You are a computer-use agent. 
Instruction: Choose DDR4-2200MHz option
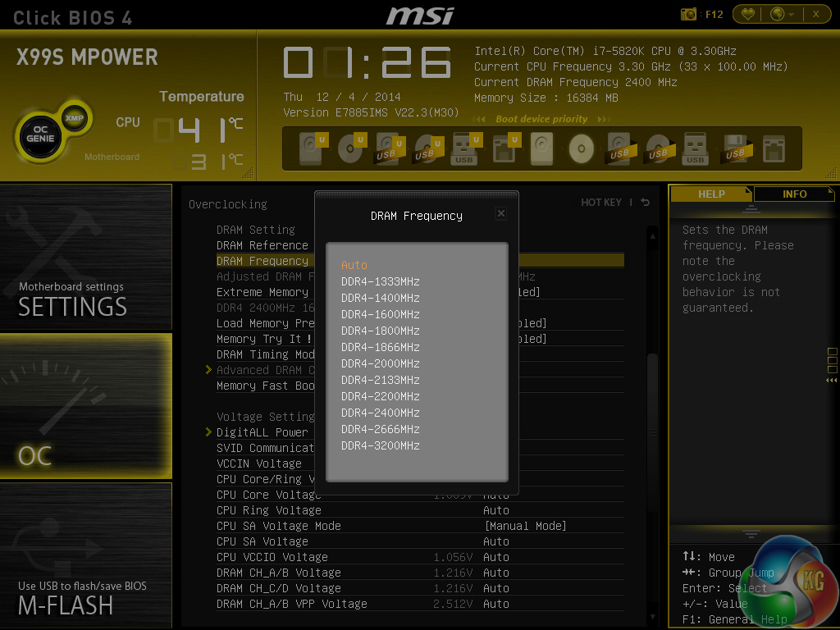tap(381, 396)
